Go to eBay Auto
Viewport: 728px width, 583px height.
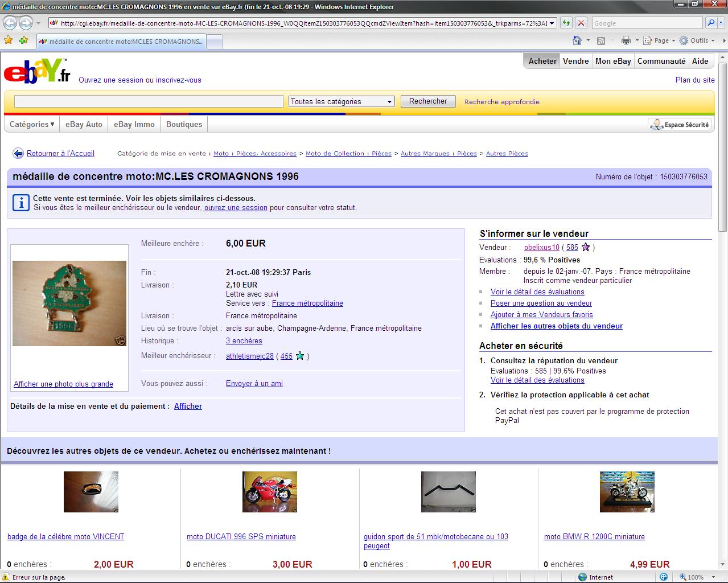pyautogui.click(x=84, y=125)
